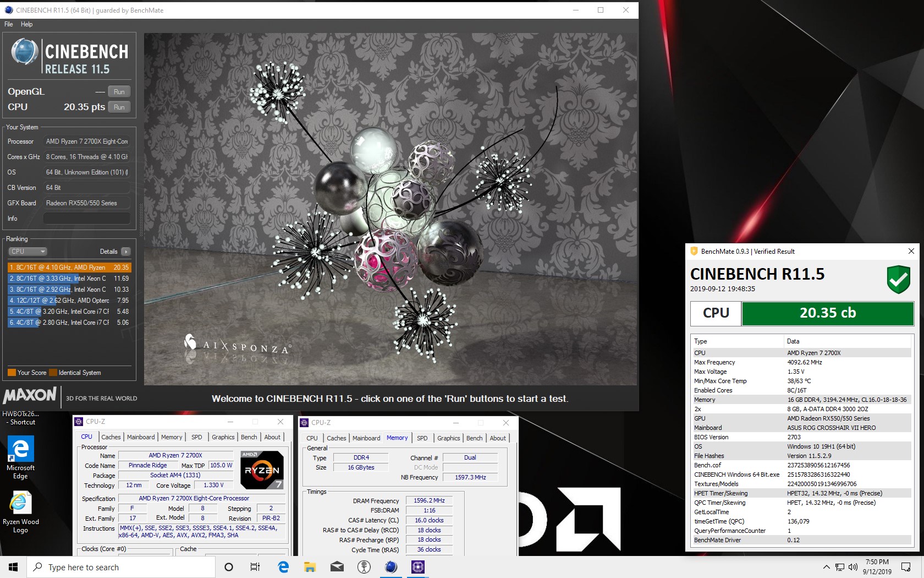
Task: Show hidden system tray icons
Action: (826, 567)
